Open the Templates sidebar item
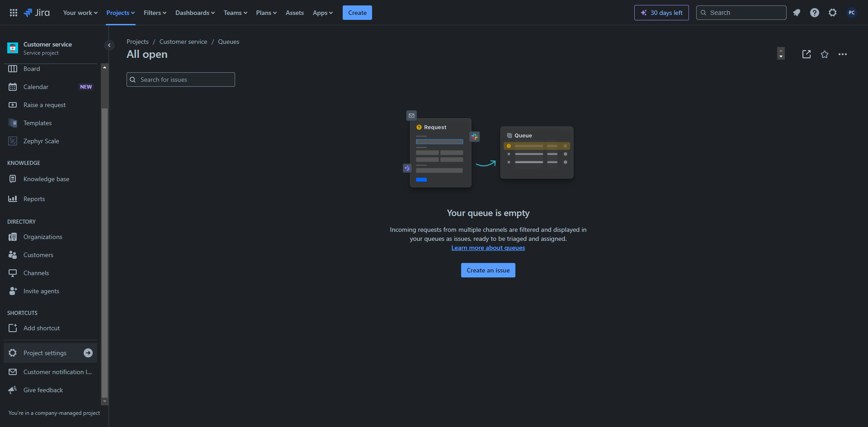868x427 pixels. pyautogui.click(x=50, y=123)
